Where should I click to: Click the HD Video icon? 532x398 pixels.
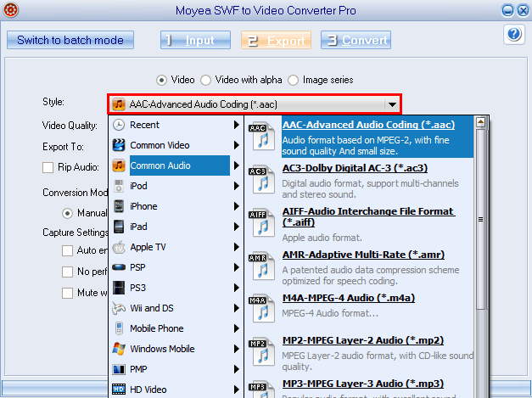(119, 390)
